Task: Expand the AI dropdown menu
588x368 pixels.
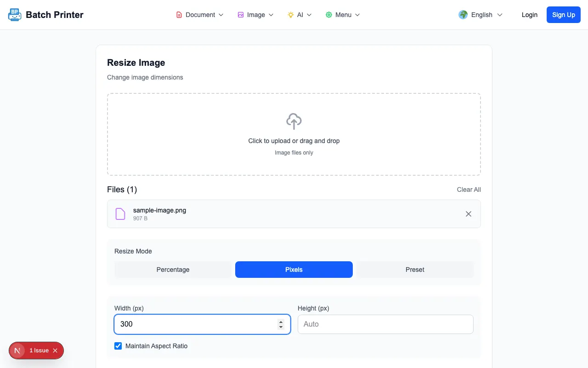Action: [x=300, y=15]
